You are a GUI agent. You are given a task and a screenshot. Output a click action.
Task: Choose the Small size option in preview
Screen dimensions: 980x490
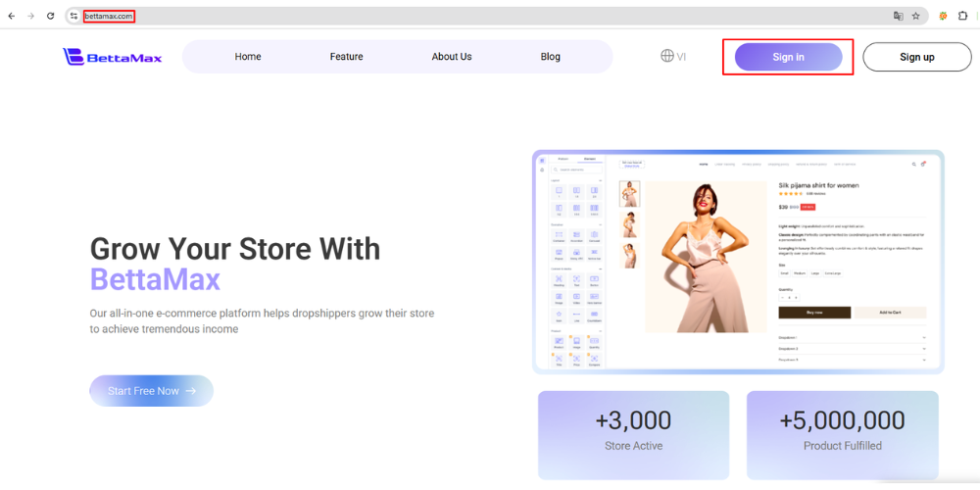[784, 273]
